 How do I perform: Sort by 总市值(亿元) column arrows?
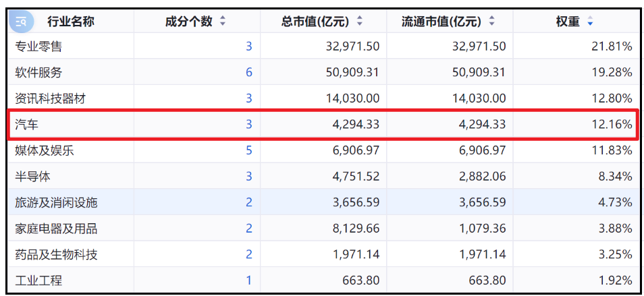(x=359, y=22)
